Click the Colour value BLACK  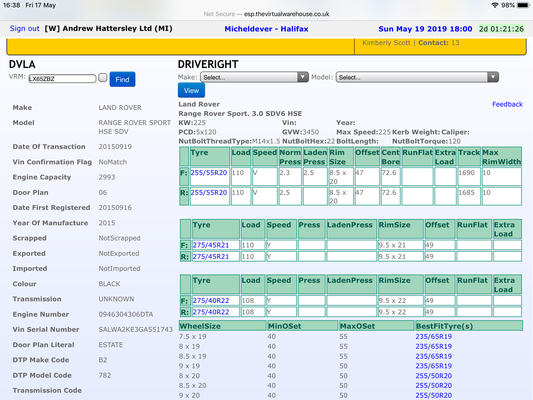coord(109,284)
